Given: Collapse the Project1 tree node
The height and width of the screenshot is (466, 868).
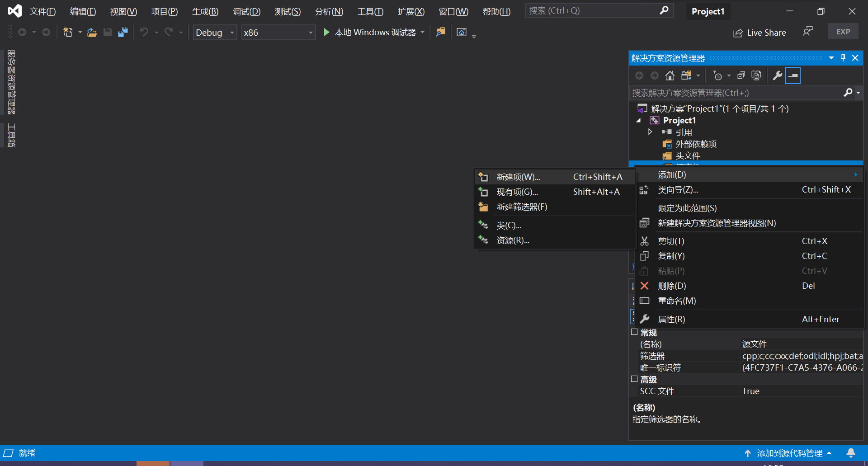Looking at the screenshot, I should pos(639,121).
